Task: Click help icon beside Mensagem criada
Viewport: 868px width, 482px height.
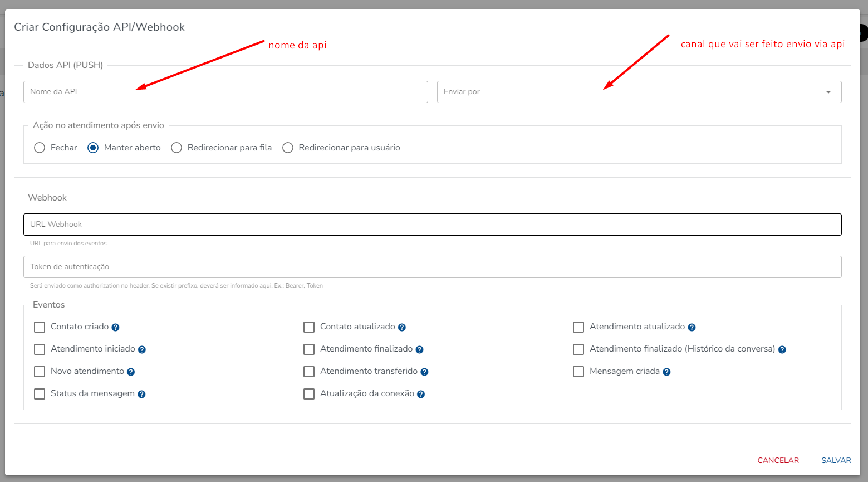Action: 666,372
